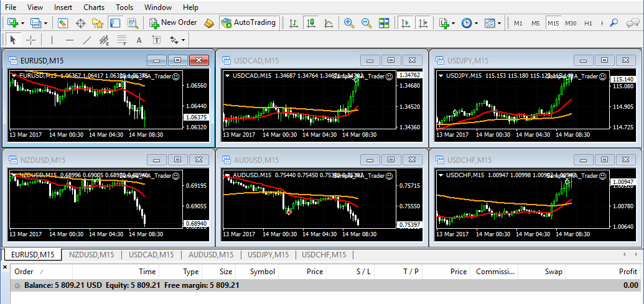This screenshot has height=304, width=644.
Task: Expand the one-click trading triangle on EURUSD
Action: pyautogui.click(x=14, y=75)
